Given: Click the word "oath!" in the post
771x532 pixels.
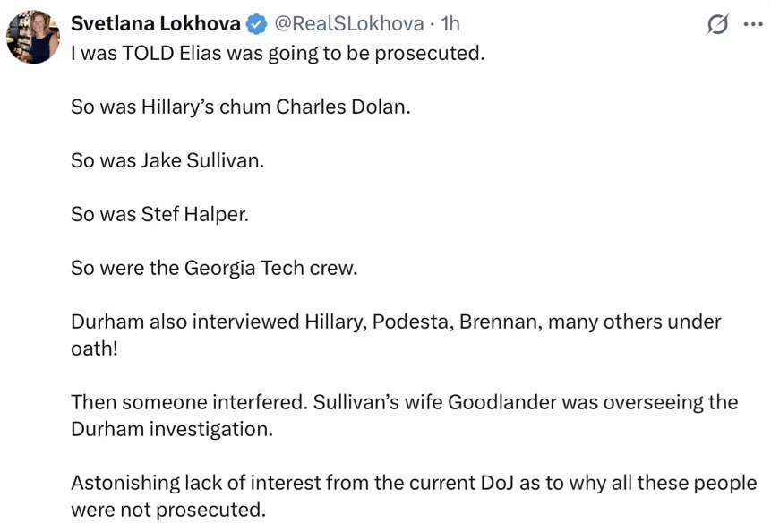Looking at the screenshot, I should point(94,348).
